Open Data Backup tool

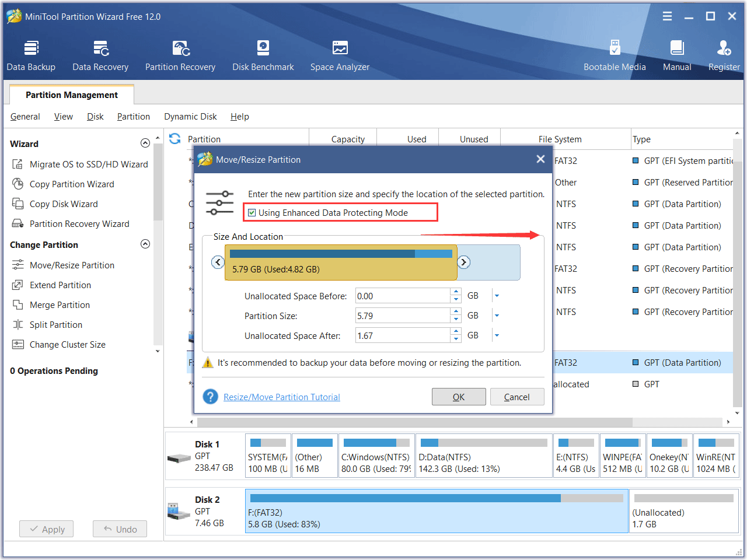point(31,56)
